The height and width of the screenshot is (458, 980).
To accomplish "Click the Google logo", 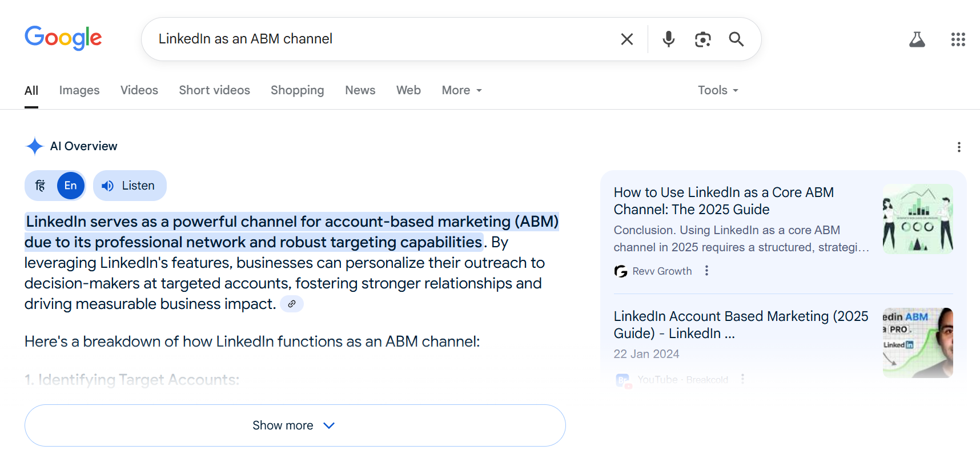I will click(63, 38).
